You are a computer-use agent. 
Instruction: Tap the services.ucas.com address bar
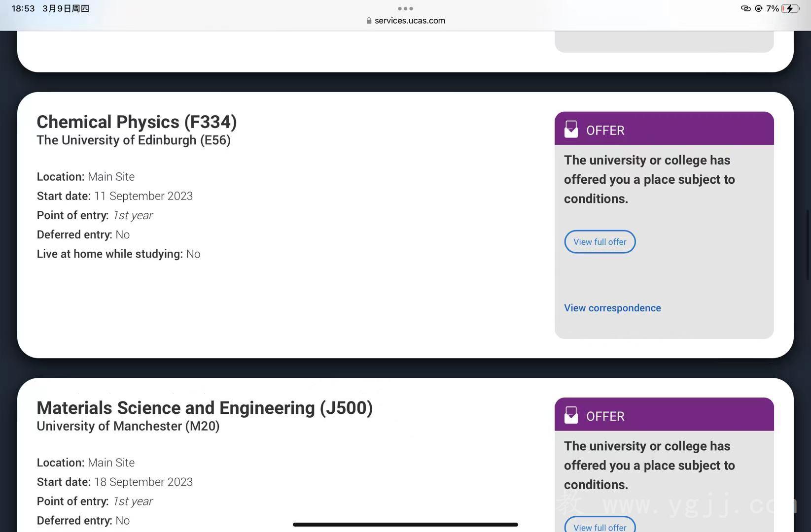tap(405, 21)
